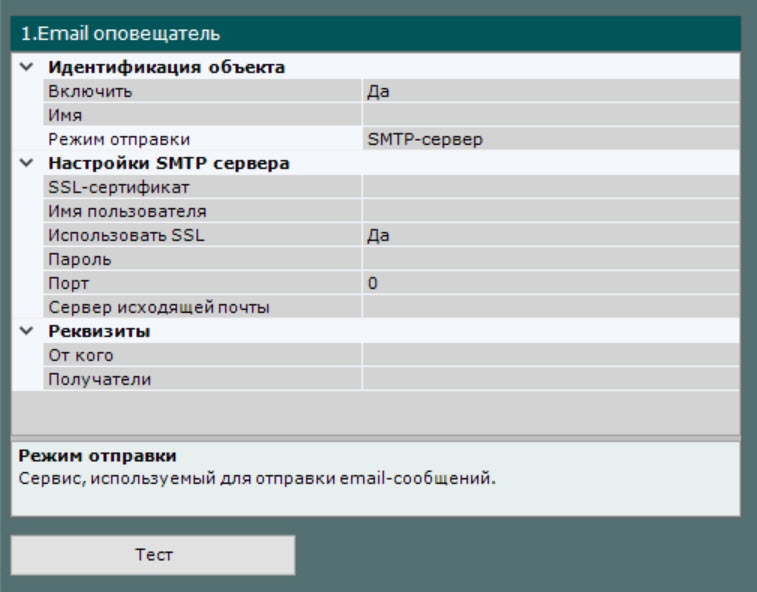Click the От кого value field

550,356
